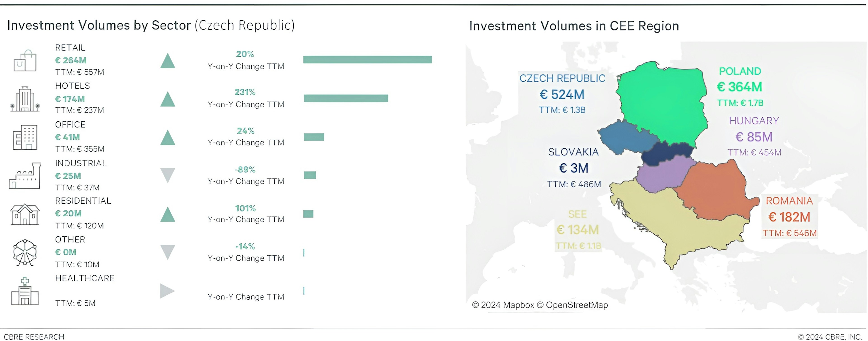Click the Healthcare hospital icon
Image resolution: width=868 pixels, height=341 pixels.
pos(25,291)
